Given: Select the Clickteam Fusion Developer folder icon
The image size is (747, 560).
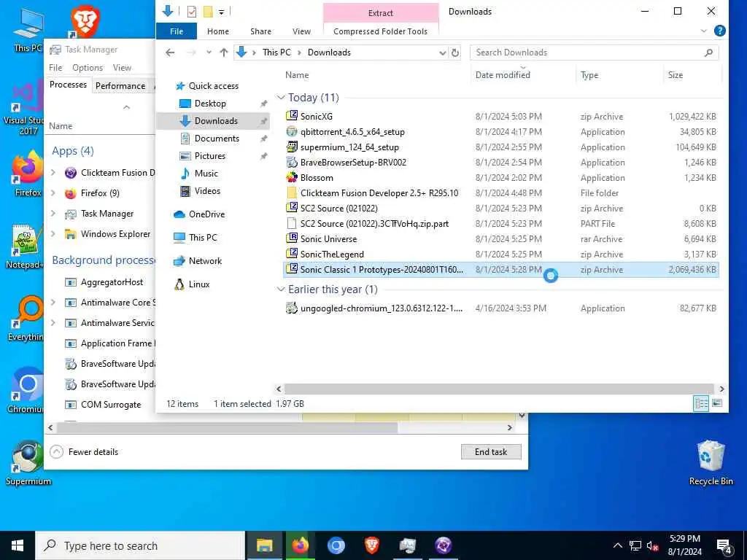Looking at the screenshot, I should click(x=292, y=192).
